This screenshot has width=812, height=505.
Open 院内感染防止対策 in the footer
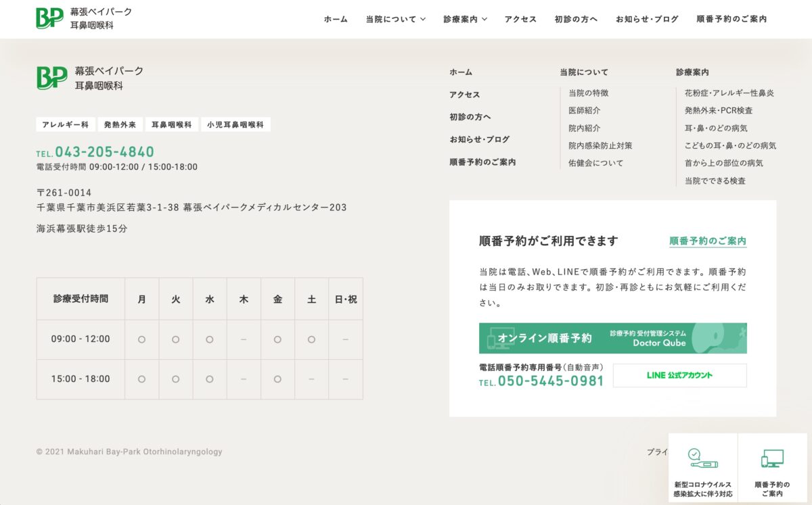(601, 145)
